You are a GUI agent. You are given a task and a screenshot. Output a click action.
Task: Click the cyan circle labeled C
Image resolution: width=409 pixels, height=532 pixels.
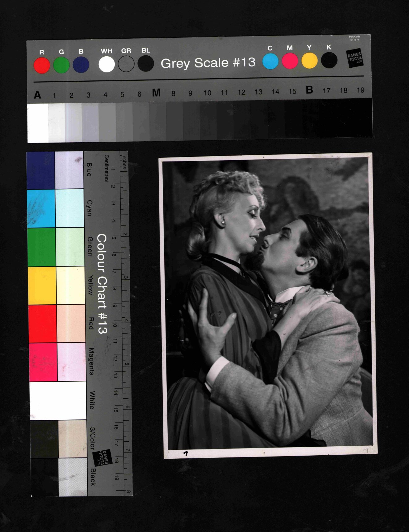tap(270, 61)
